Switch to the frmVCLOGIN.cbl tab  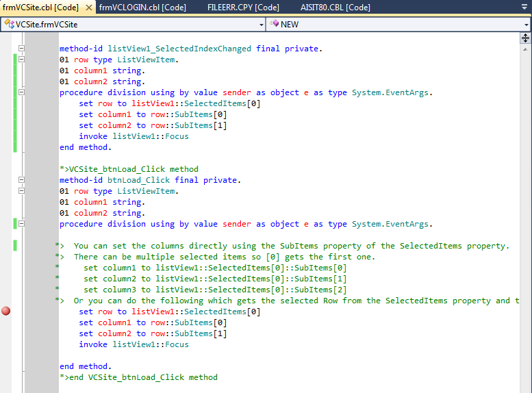point(142,8)
